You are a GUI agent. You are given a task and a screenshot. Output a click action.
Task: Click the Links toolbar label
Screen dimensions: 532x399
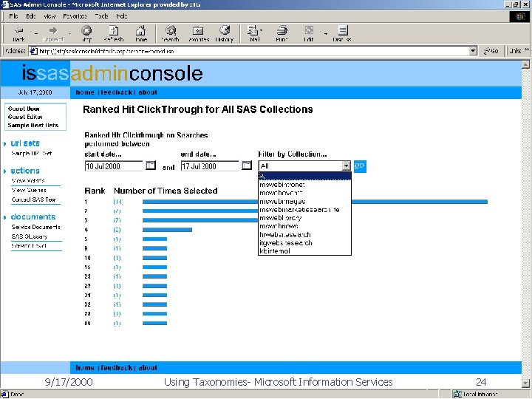pos(515,51)
